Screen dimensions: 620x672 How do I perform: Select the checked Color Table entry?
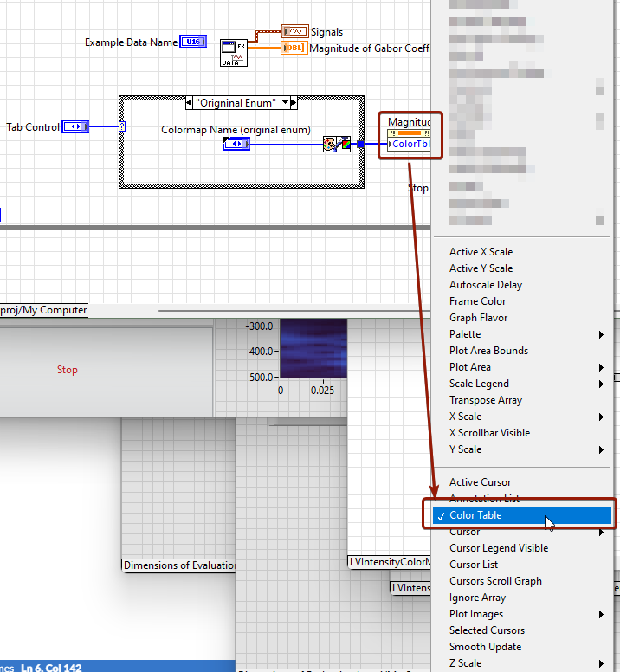tap(522, 515)
